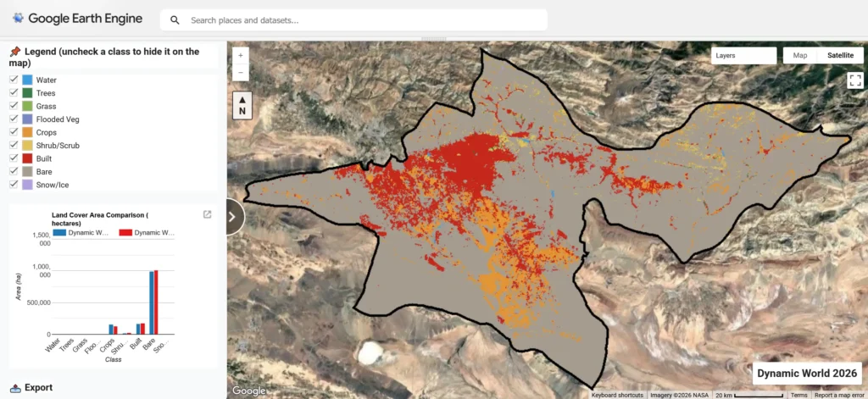Click the Export section icon
The height and width of the screenshot is (399, 868).
tap(15, 388)
